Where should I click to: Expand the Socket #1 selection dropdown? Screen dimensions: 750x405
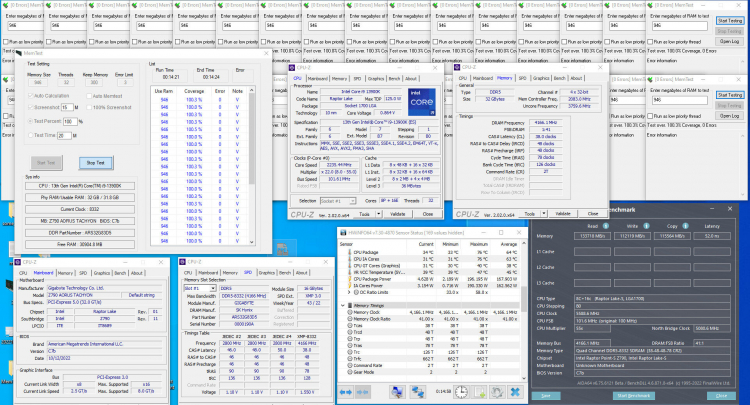339,200
